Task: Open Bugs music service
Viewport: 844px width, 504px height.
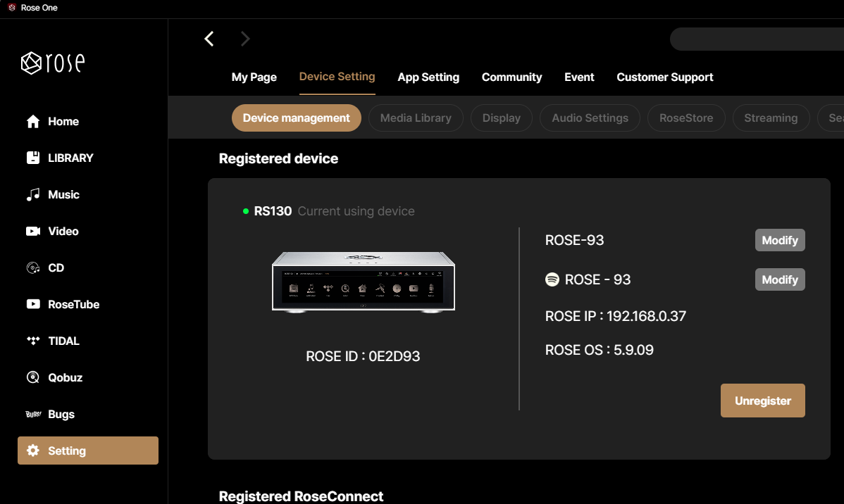Action: click(x=61, y=415)
